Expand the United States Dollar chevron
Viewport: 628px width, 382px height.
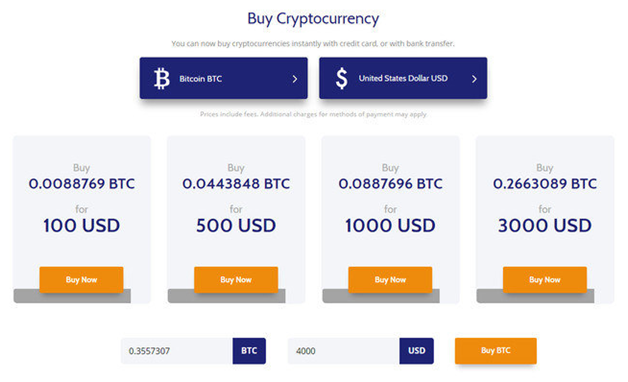[474, 79]
